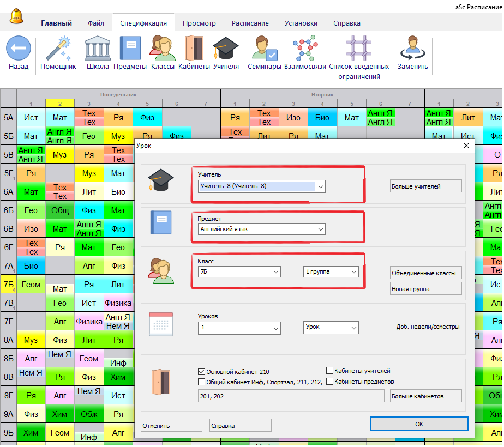Image resolution: width=504 pixels, height=447 pixels.
Task: Expand the Предмет Английский язык dropdown
Action: point(320,229)
